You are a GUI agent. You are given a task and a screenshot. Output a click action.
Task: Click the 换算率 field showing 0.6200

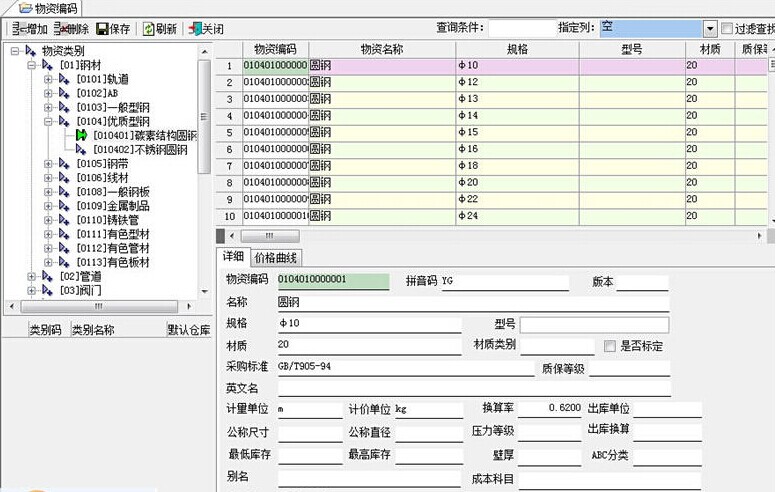tap(549, 408)
